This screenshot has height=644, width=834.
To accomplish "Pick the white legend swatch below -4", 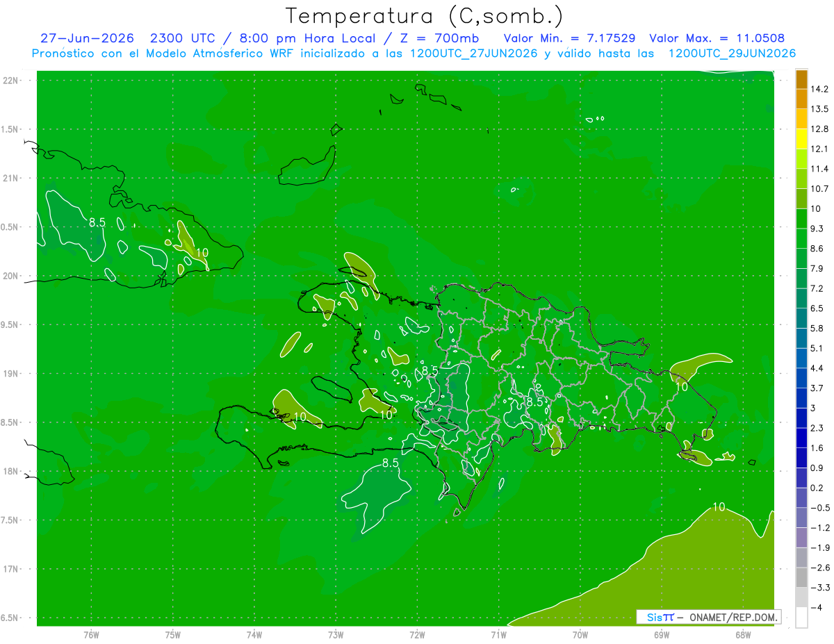I will click(801, 617).
